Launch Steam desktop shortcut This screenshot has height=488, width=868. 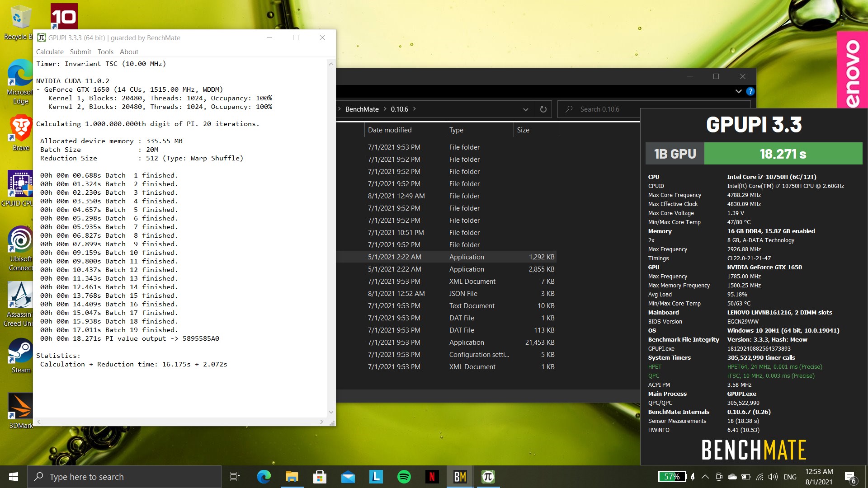pyautogui.click(x=21, y=356)
